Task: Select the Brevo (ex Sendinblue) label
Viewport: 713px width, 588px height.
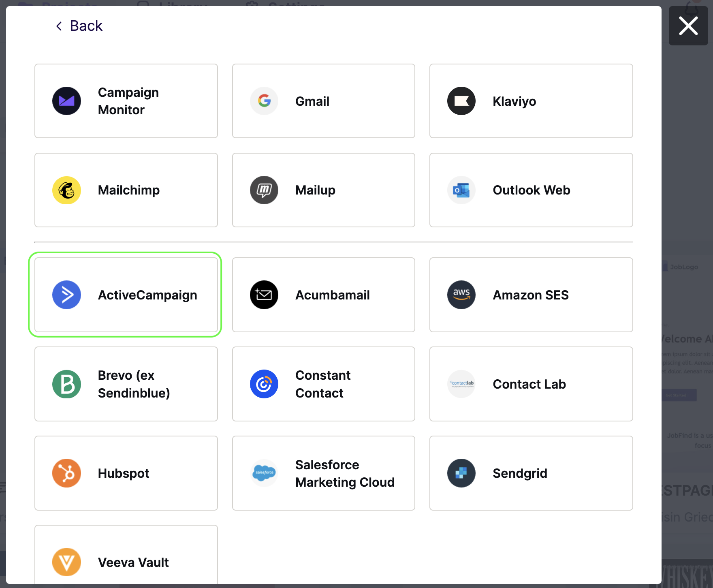Action: coord(134,384)
